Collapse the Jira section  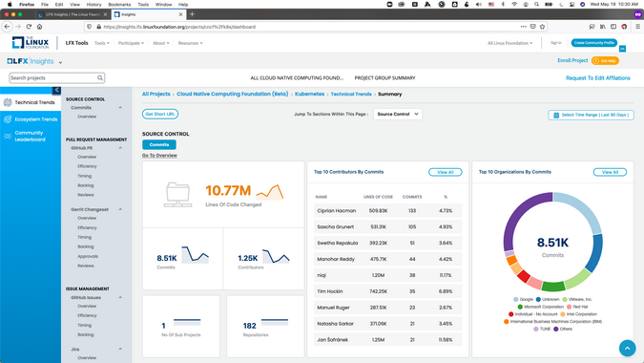click(x=120, y=349)
